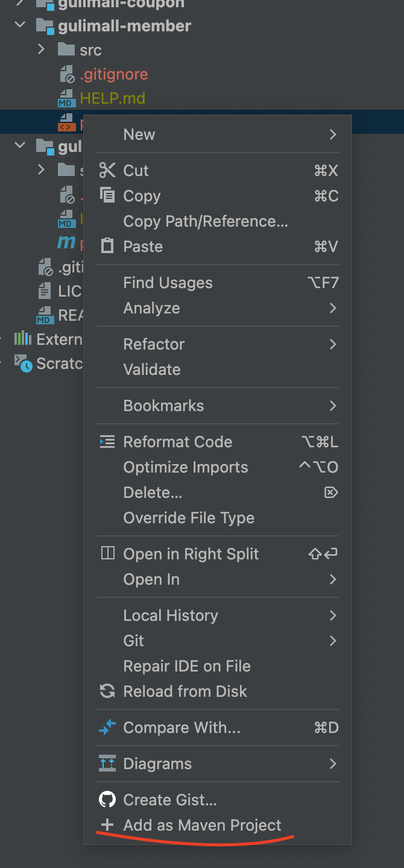Expand the src folder under gulimall-member
Screen dimensions: 404x868
click(41, 49)
